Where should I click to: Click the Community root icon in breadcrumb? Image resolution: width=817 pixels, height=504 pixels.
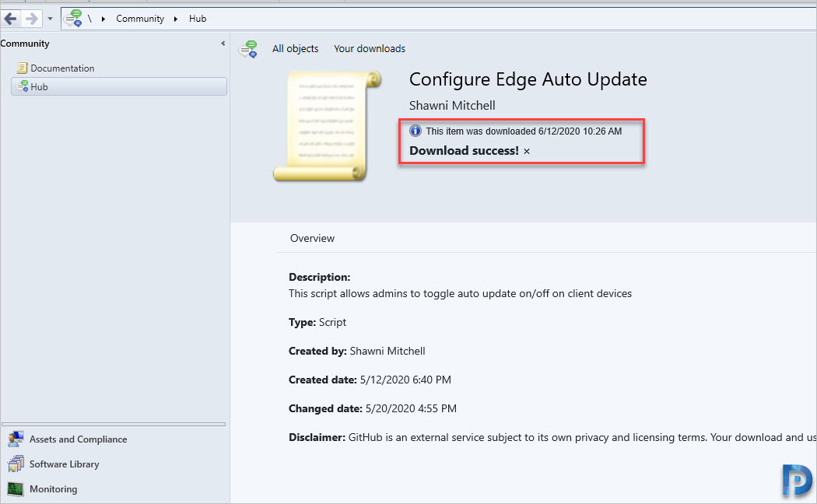click(73, 18)
